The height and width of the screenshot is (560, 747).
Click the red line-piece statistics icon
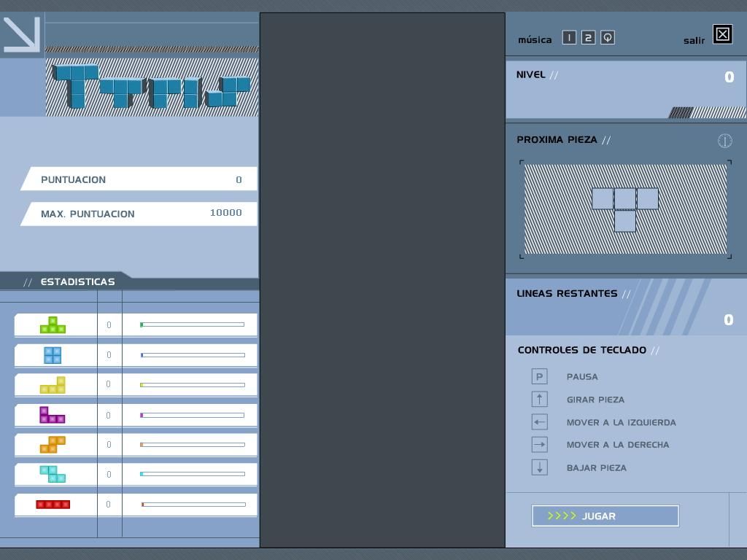point(53,505)
